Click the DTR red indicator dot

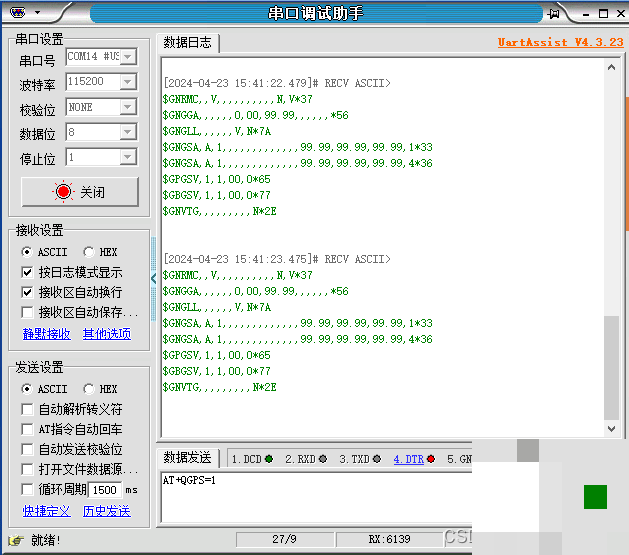[431, 459]
